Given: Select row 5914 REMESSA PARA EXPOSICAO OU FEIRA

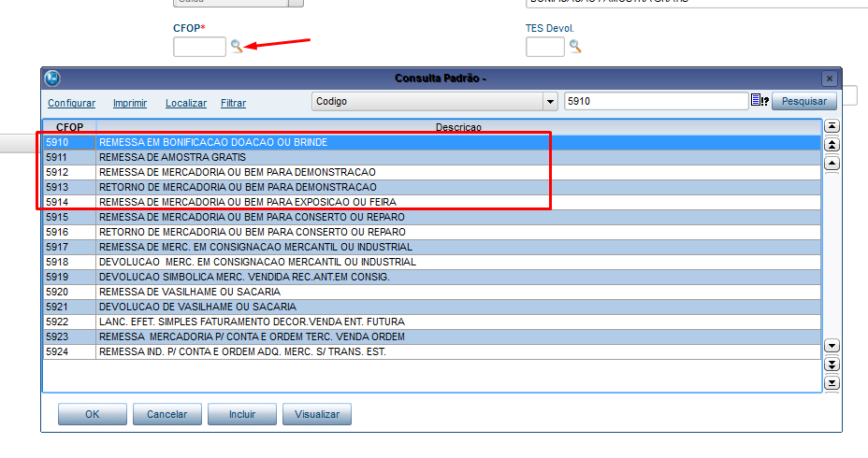Looking at the screenshot, I should click(x=432, y=202).
